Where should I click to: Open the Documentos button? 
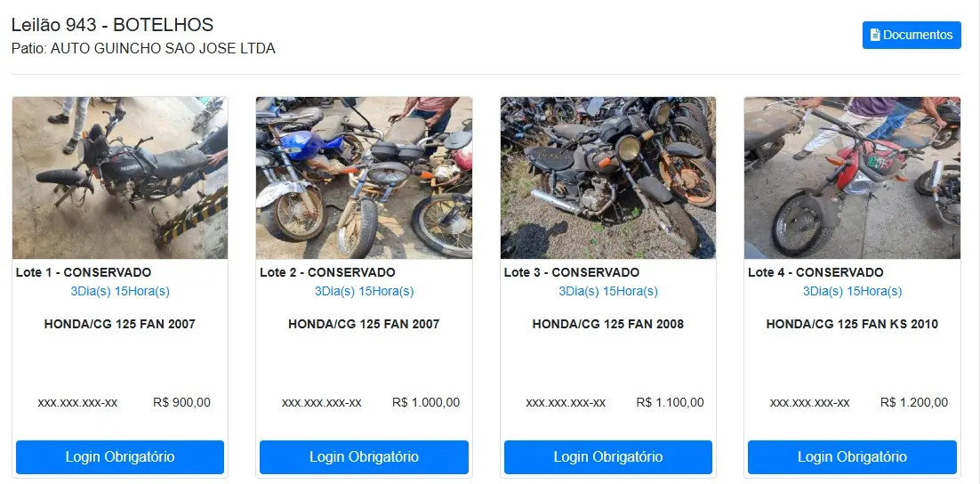pos(912,35)
